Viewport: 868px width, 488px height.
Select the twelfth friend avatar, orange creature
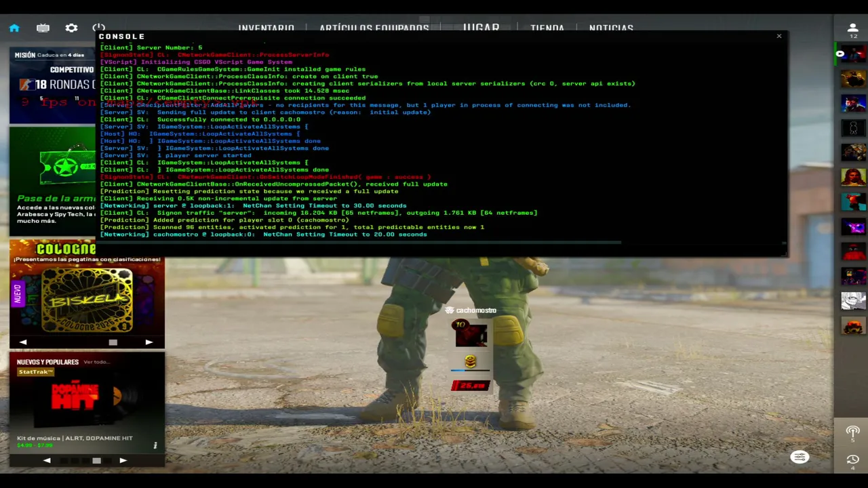[x=853, y=325]
